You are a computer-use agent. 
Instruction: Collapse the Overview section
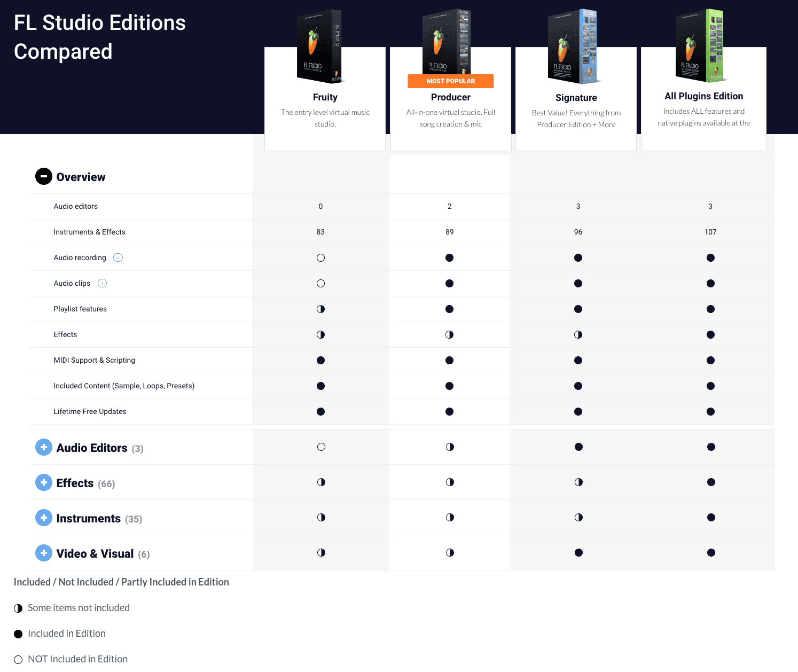(44, 176)
